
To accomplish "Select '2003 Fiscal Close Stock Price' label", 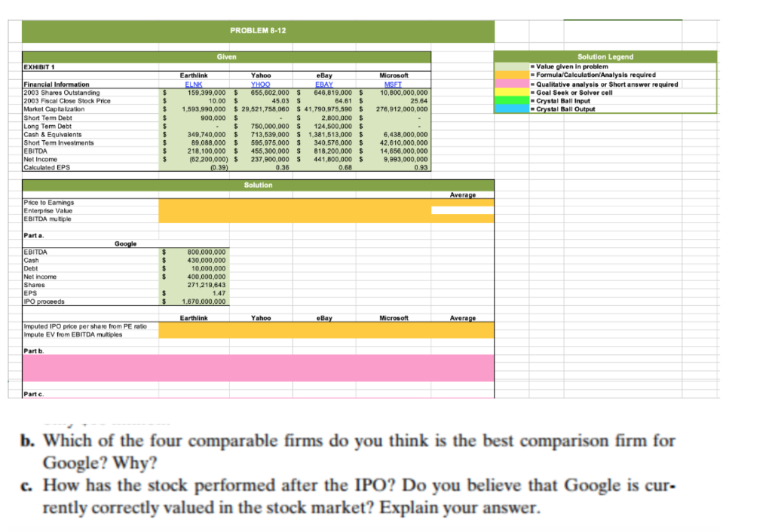I will [x=67, y=101].
